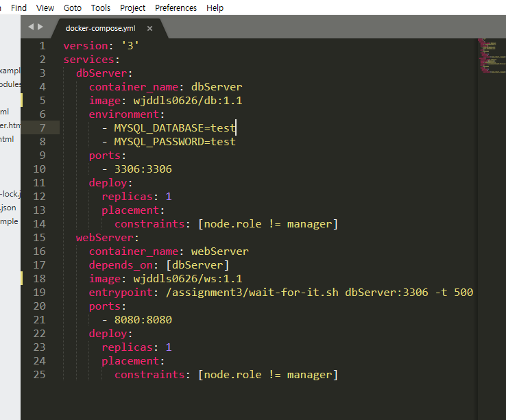The height and width of the screenshot is (420, 506).
Task: Click MYSQL_PASSWORD=test text
Action: 175,142
